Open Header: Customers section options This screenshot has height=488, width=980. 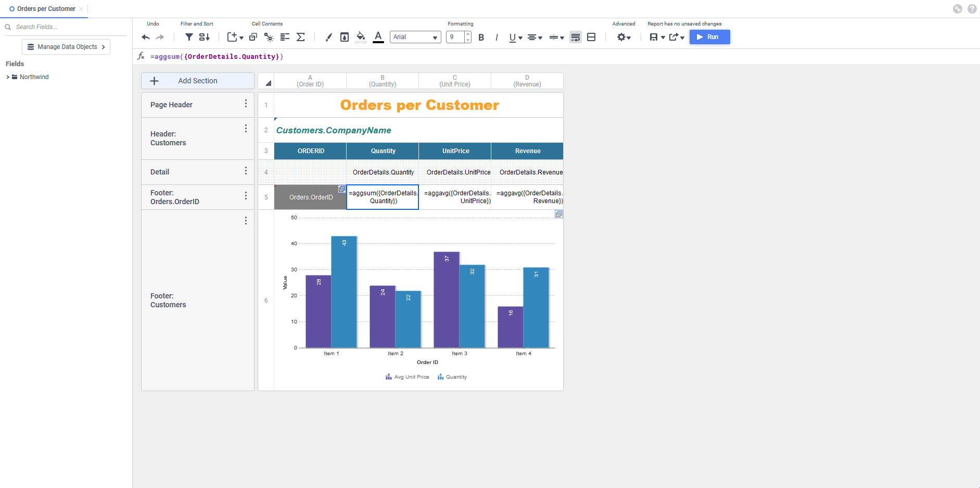point(246,128)
